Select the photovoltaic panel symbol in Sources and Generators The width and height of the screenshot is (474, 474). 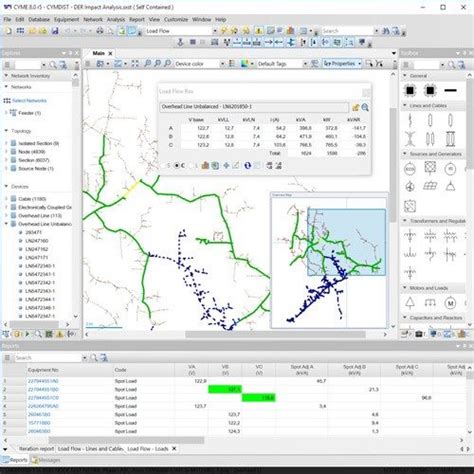click(430, 186)
